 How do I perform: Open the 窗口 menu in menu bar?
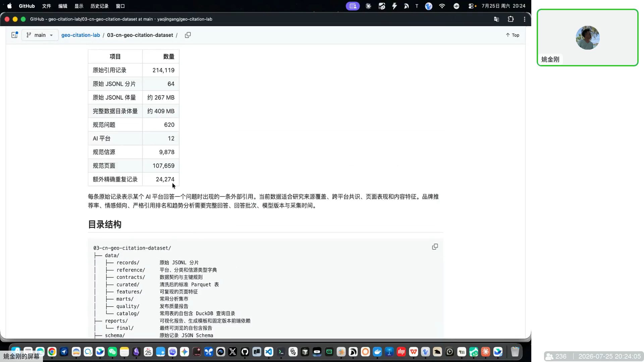pos(120,6)
